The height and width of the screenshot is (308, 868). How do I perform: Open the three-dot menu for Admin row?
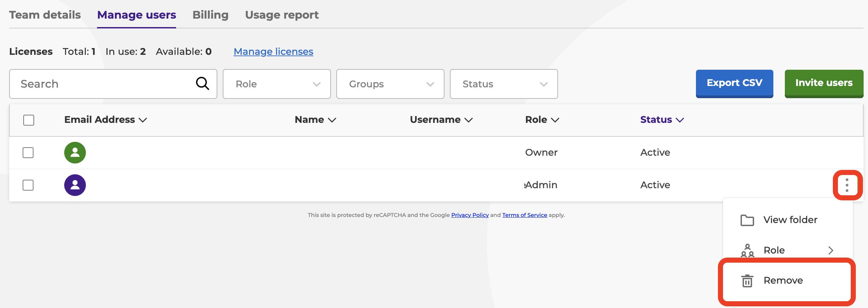[847, 185]
